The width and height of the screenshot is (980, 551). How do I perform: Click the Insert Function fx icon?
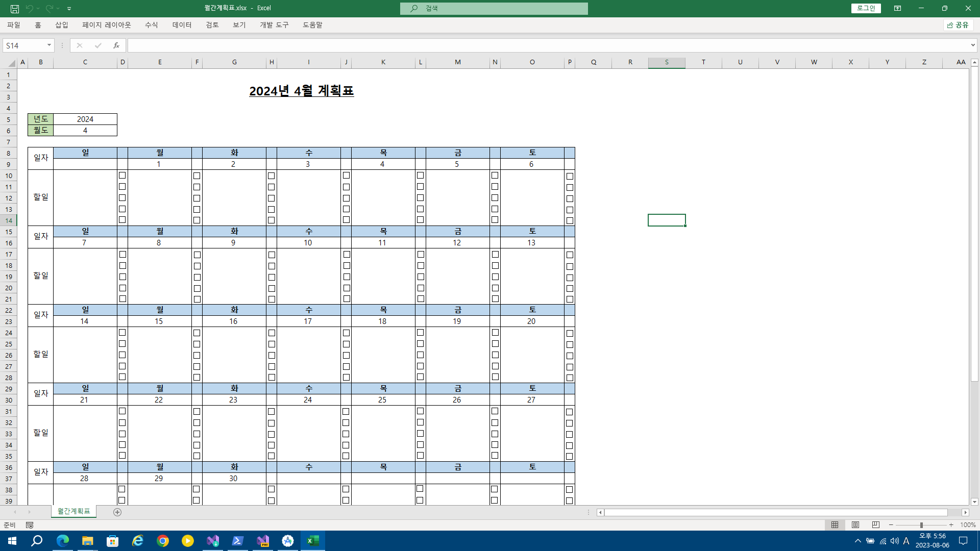tap(116, 45)
